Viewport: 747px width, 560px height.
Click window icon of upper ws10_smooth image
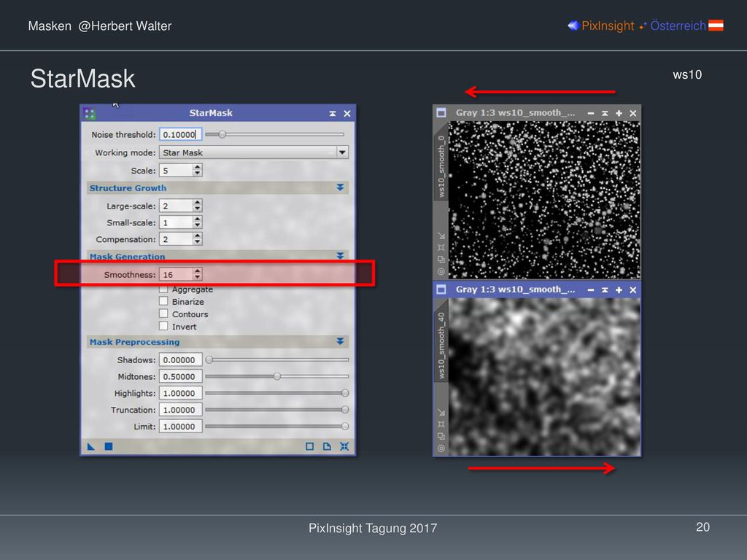441,113
